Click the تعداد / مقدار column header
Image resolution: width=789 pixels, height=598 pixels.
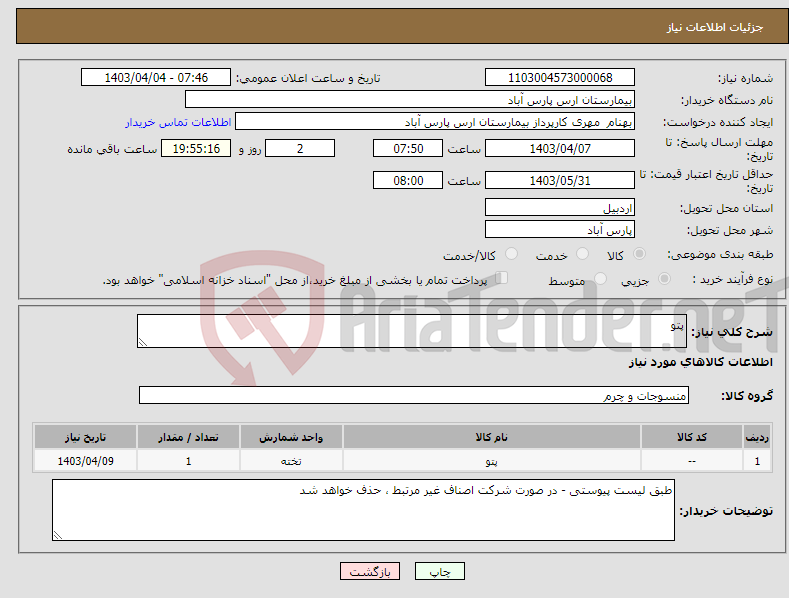click(188, 437)
